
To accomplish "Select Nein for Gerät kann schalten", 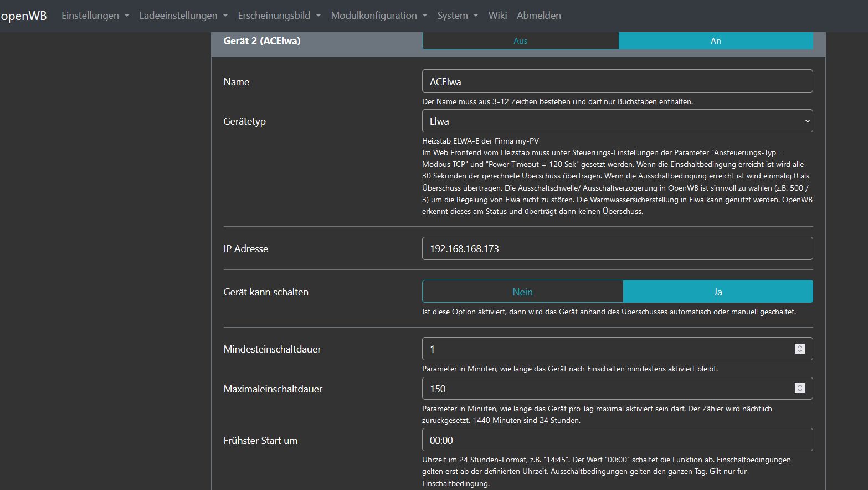I will click(522, 292).
